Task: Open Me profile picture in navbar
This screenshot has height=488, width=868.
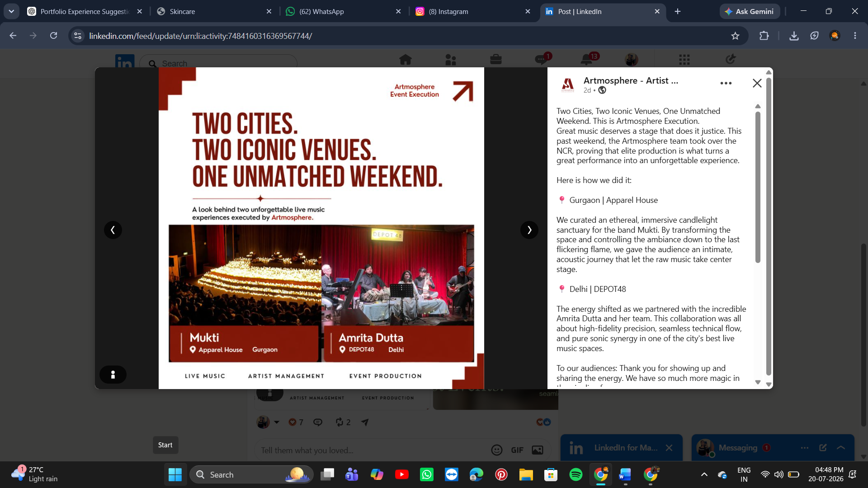Action: 632,60
